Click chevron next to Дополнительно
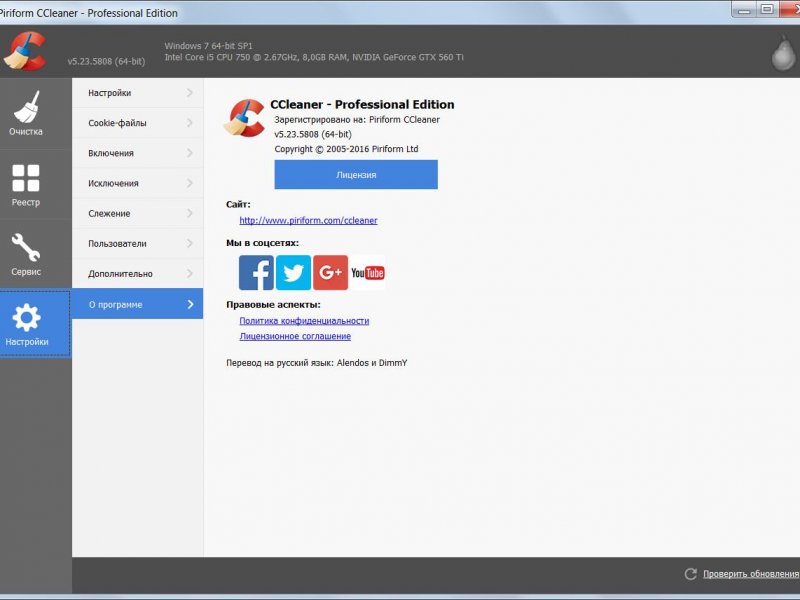This screenshot has width=800, height=600. coord(190,273)
